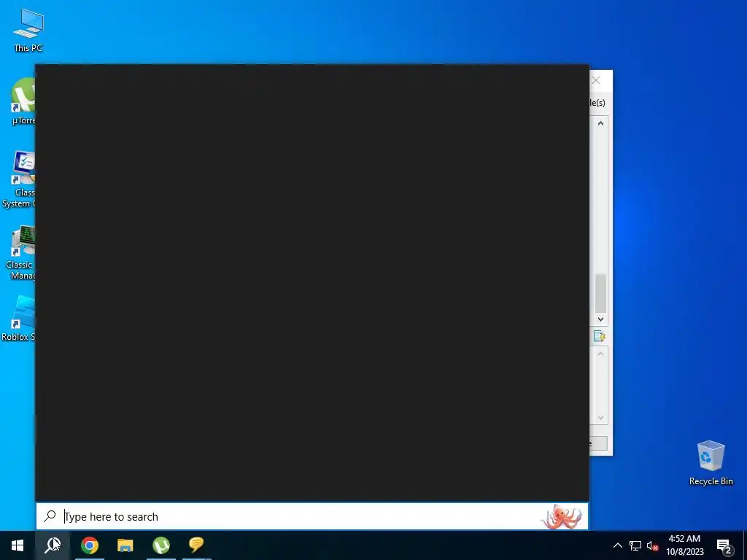Select the Roblox desktop shortcut
The width and height of the screenshot is (747, 560).
(x=18, y=318)
